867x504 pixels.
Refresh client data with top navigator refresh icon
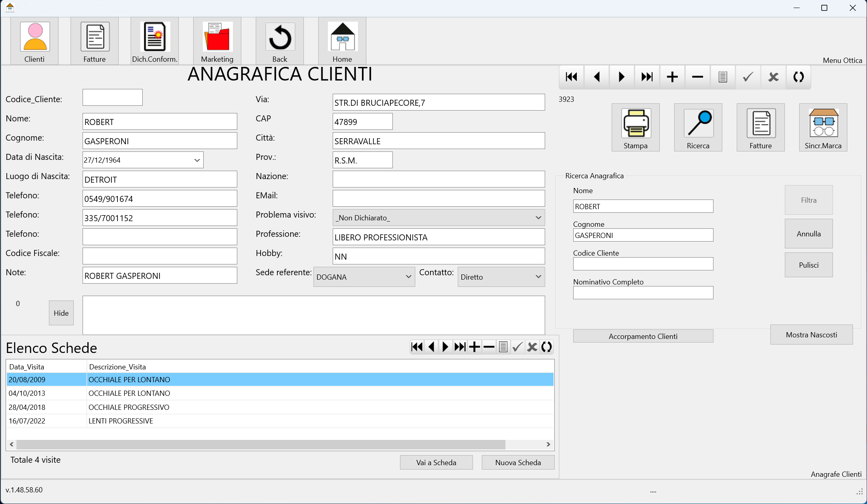798,77
